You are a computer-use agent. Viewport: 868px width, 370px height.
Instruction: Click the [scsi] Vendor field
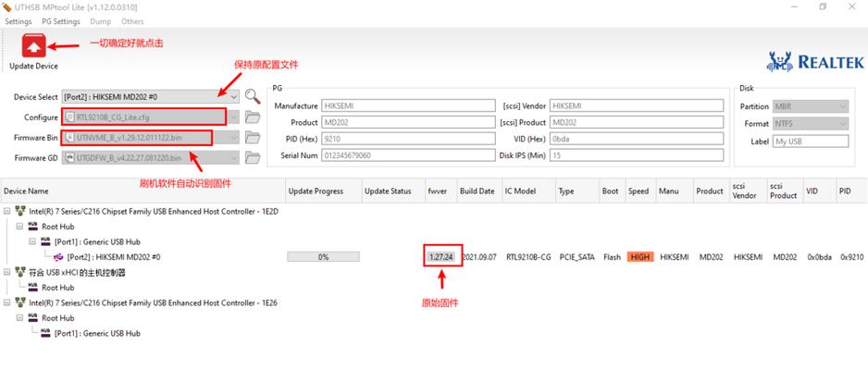tap(637, 105)
